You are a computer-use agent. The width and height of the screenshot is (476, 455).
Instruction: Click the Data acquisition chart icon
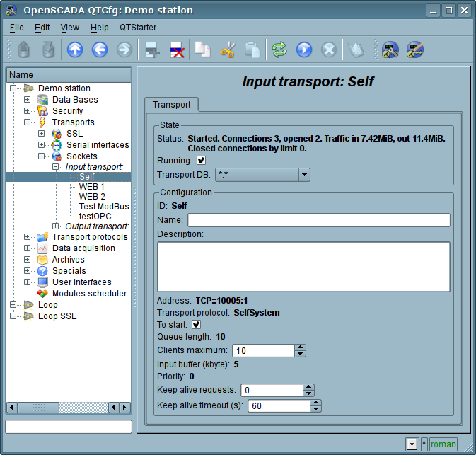click(42, 248)
